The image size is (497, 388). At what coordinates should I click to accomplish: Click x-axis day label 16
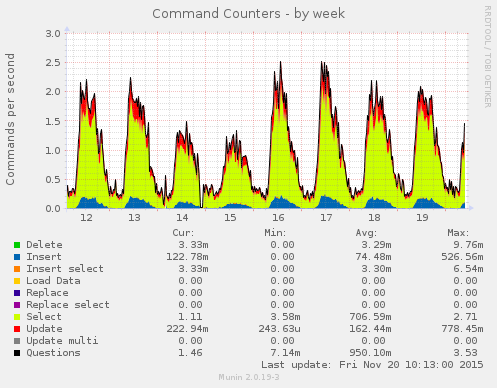tap(278, 218)
